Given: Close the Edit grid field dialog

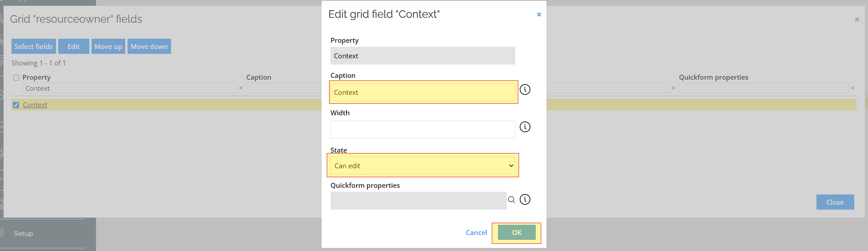Looking at the screenshot, I should coord(539,14).
